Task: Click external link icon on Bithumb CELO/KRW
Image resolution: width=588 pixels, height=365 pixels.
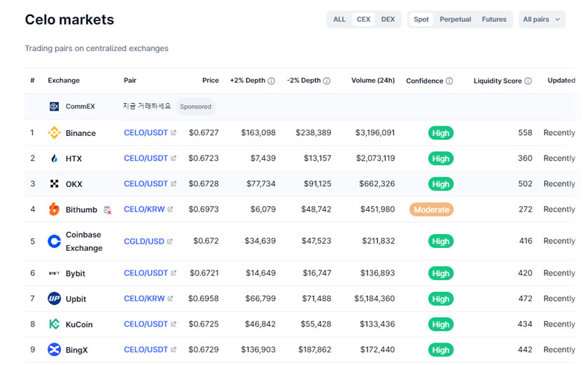Action: 170,209
